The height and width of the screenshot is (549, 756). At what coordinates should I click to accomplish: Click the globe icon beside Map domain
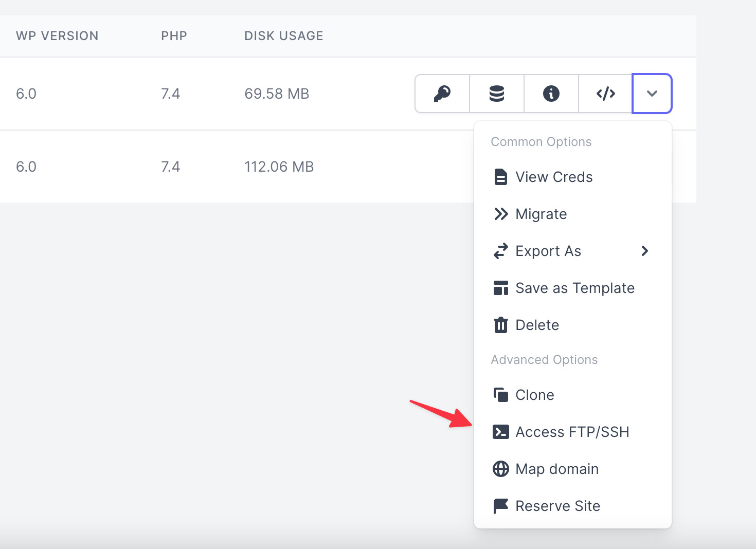coord(501,469)
